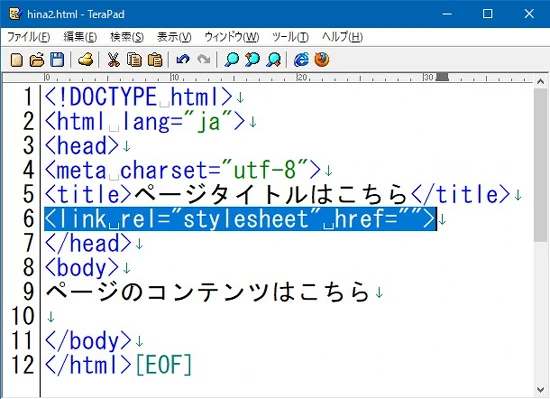Click the </html> closing tag
The image size is (550, 399).
tap(88, 365)
